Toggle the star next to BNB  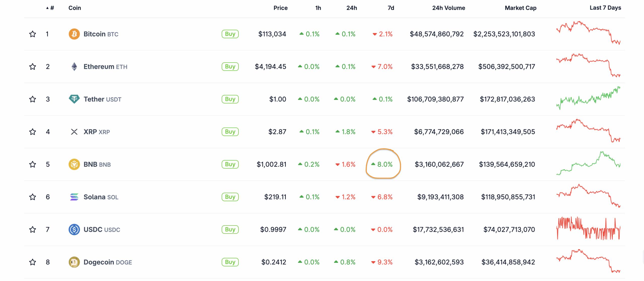[x=32, y=164]
